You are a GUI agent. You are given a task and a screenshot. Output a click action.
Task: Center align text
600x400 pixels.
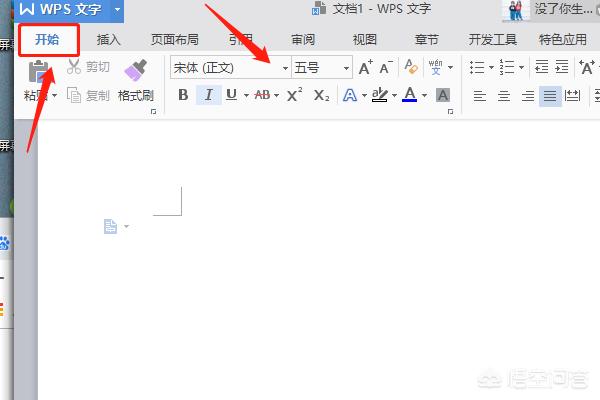pos(504,96)
